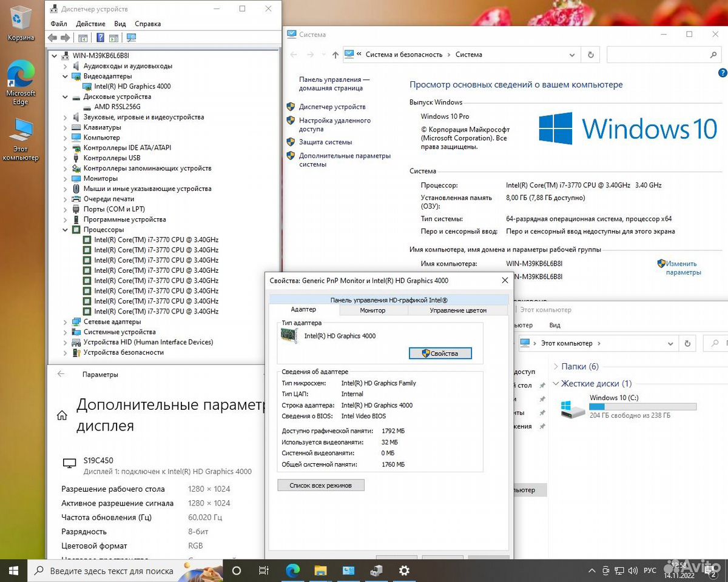This screenshot has width=728, height=582.
Task: Click the 'Свойства' adapter button
Action: (440, 353)
